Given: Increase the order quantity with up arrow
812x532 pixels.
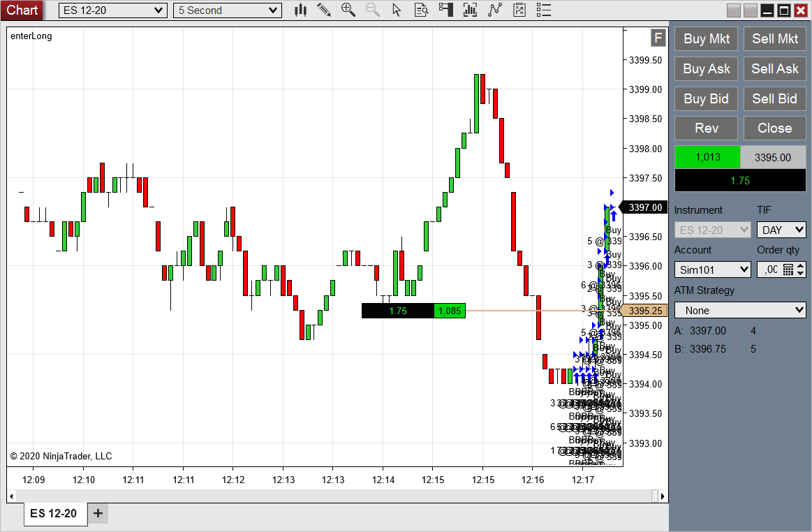Looking at the screenshot, I should click(x=801, y=266).
